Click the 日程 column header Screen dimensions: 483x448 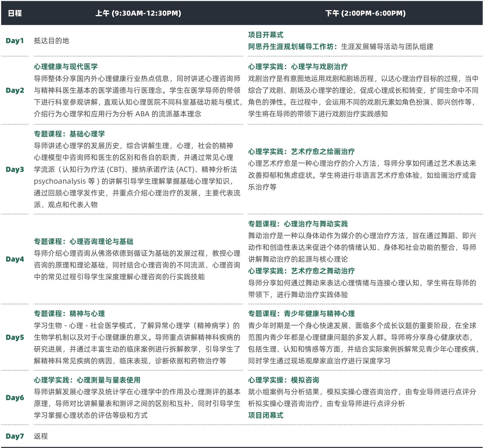point(15,13)
